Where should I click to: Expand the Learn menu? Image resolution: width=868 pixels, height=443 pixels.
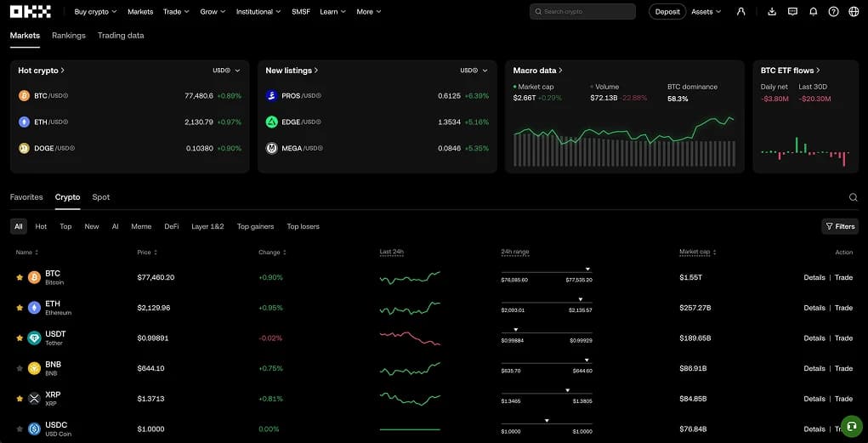coord(332,12)
